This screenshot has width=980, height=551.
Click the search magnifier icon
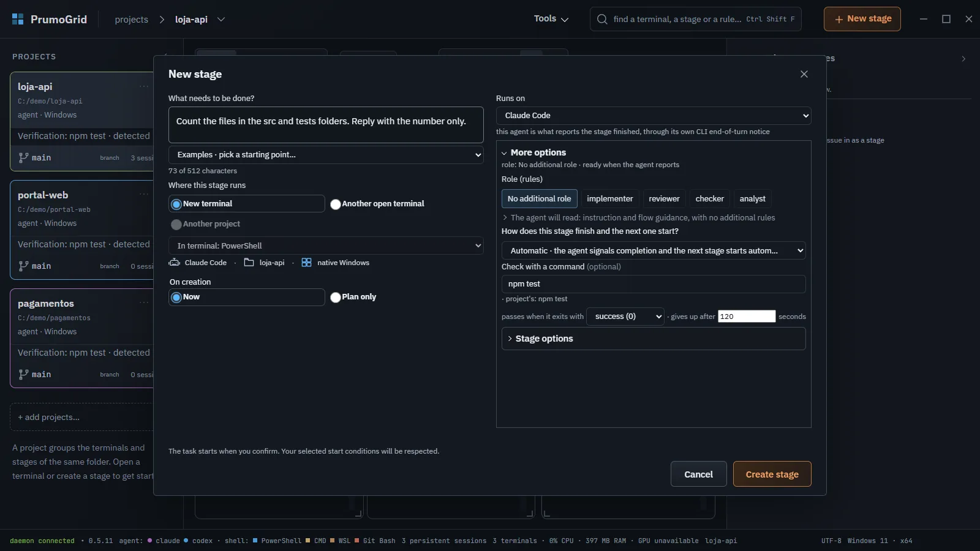(602, 19)
